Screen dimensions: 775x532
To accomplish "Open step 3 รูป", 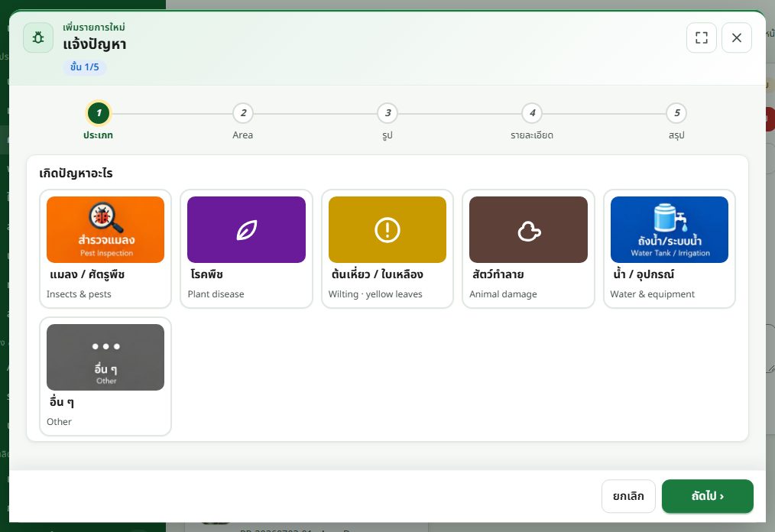I will coord(387,113).
